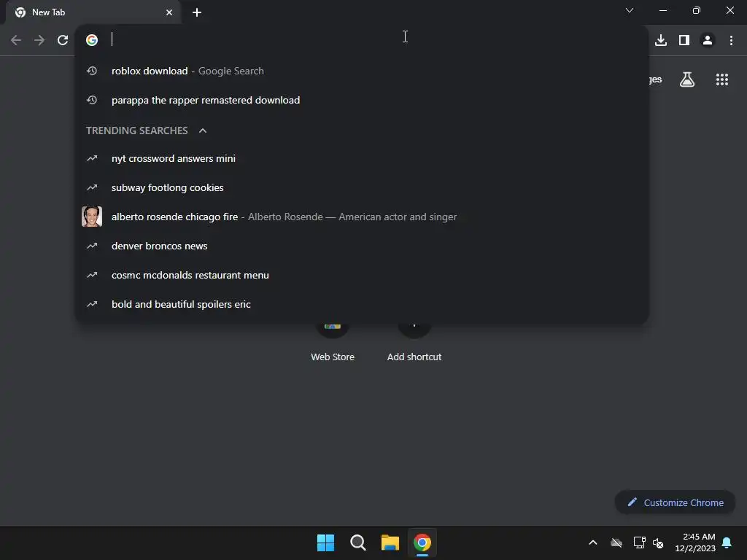Open the Chrome three-dot menu
This screenshot has width=747, height=560.
[731, 41]
